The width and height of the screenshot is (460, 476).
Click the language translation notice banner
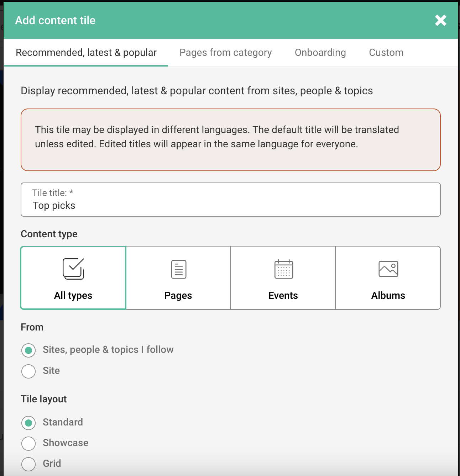pyautogui.click(x=230, y=140)
